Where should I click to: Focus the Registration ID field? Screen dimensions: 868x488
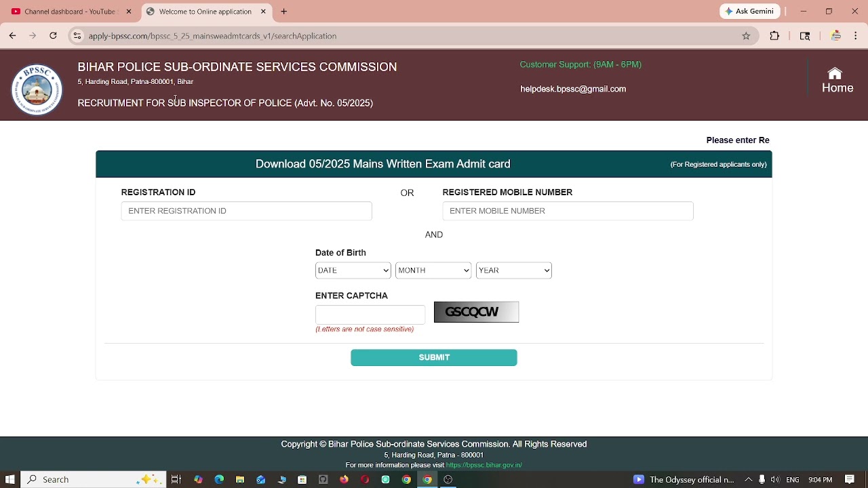(247, 211)
